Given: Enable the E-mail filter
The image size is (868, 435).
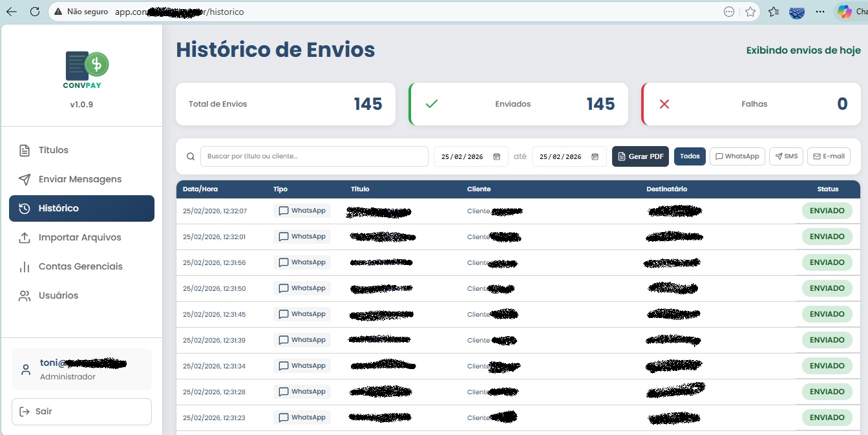Looking at the screenshot, I should (829, 156).
